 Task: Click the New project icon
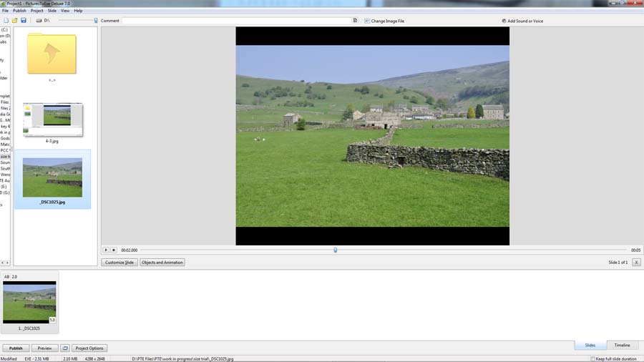(6, 20)
